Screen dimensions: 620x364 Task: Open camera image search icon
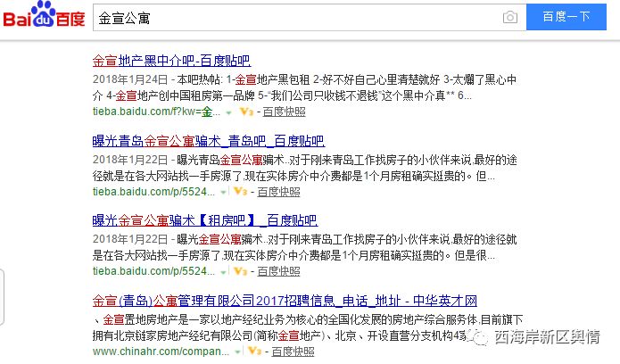(510, 17)
